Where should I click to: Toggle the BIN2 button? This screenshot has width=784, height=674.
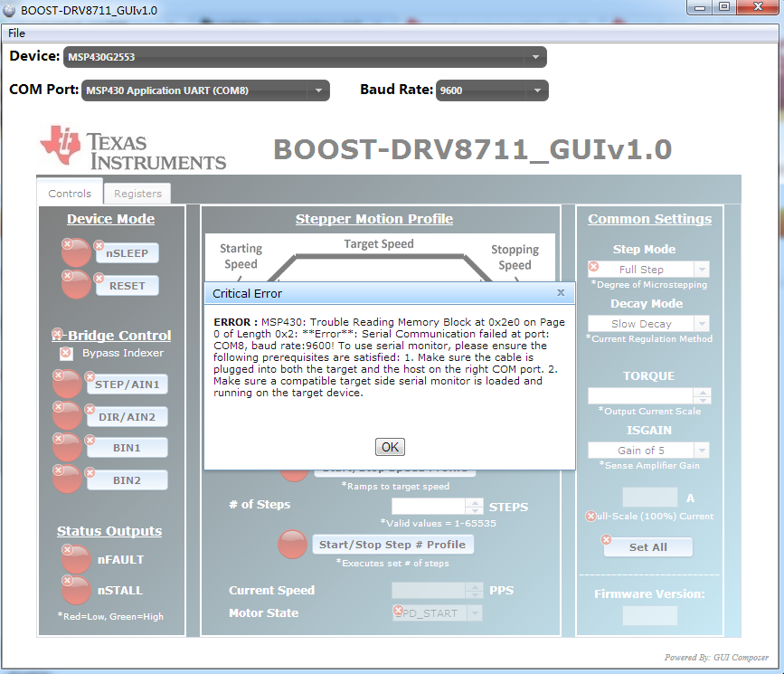tap(127, 480)
